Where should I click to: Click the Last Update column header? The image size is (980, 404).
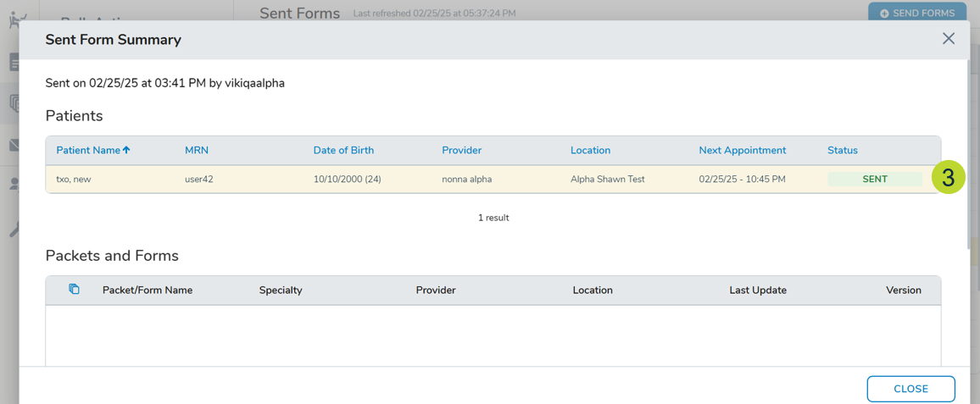click(757, 291)
